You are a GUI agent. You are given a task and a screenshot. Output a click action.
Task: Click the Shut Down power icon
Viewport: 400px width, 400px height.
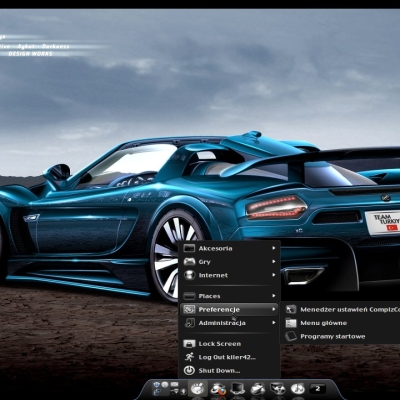click(189, 370)
